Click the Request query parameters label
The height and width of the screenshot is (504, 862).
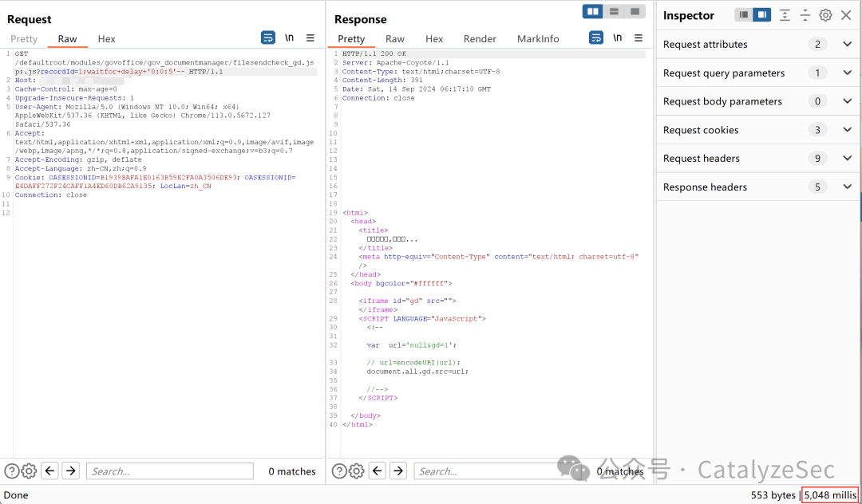point(723,73)
